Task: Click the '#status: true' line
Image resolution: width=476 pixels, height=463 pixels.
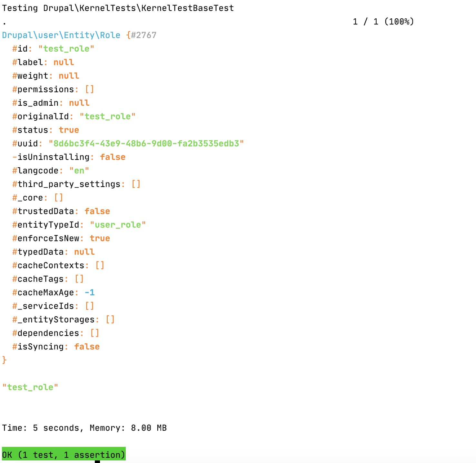Action: [46, 130]
